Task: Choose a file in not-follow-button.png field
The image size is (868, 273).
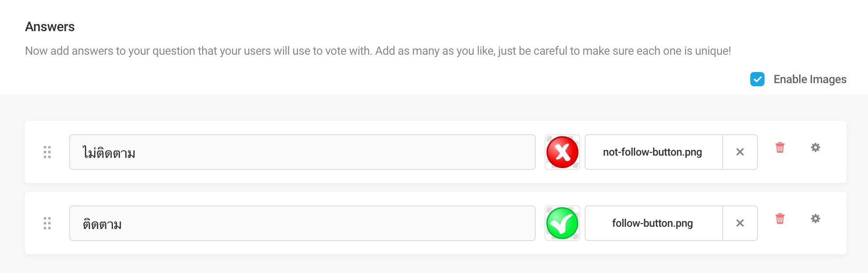Action: coord(653,152)
